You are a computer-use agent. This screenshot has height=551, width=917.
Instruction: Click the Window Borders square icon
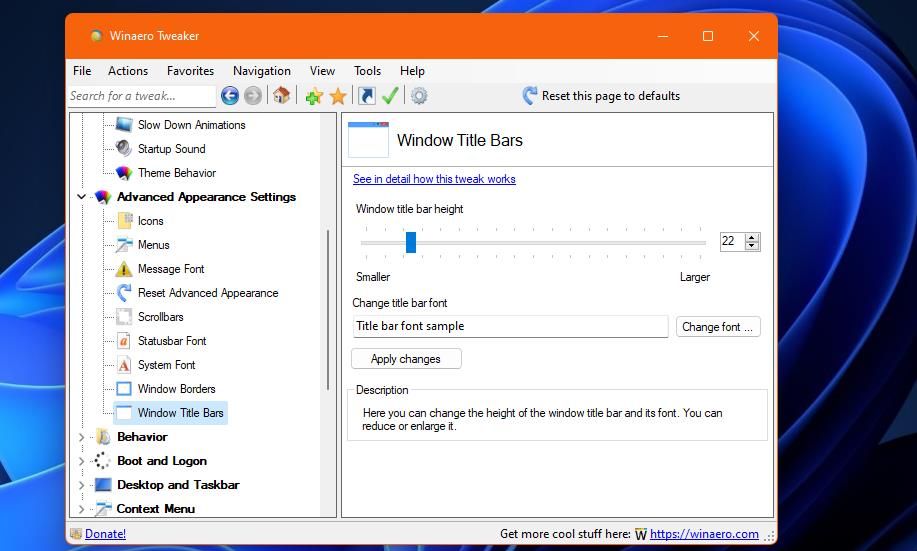click(x=124, y=388)
